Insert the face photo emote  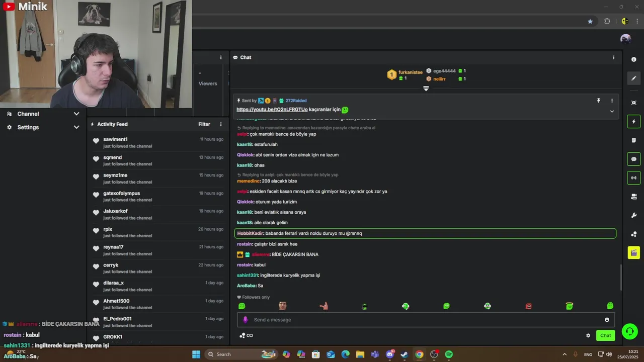pos(282,306)
